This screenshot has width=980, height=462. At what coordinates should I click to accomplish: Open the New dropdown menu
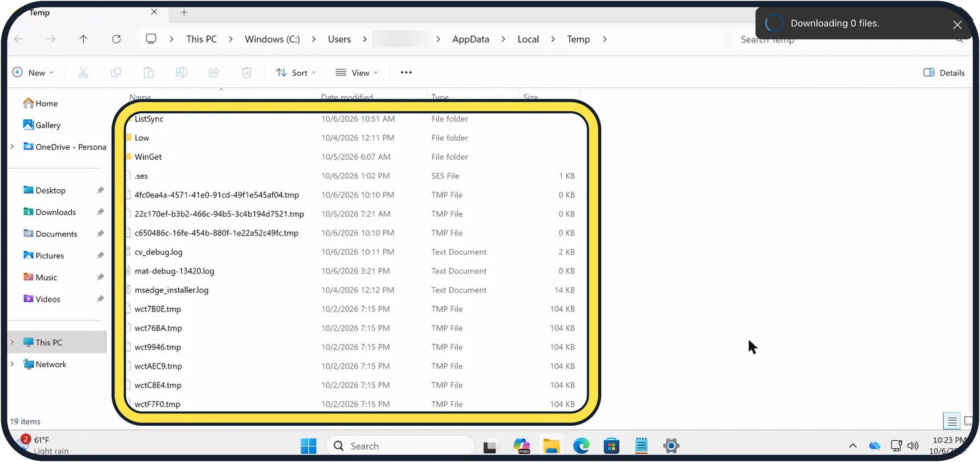(x=33, y=72)
